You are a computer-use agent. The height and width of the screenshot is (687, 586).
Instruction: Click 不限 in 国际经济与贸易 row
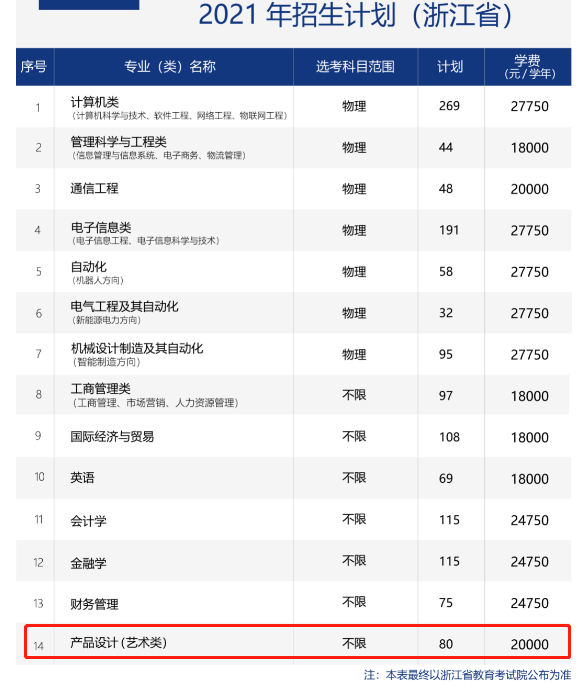(x=354, y=436)
